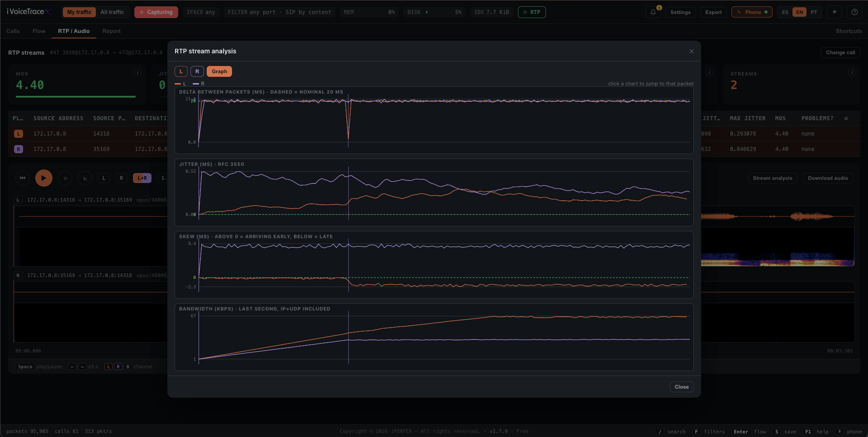Open the Calls tab
This screenshot has height=437, width=868.
[x=13, y=31]
